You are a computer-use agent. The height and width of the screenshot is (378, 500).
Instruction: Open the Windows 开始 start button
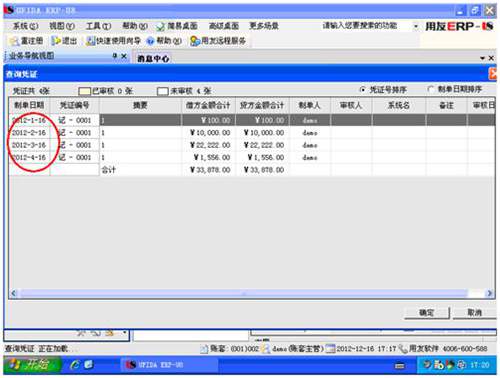[32, 365]
